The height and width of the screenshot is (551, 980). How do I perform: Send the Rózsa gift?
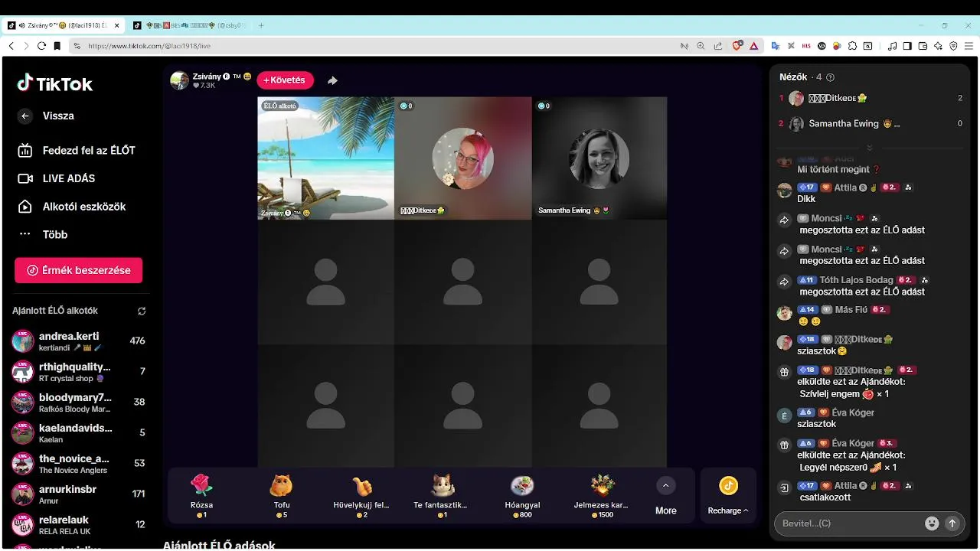(201, 495)
